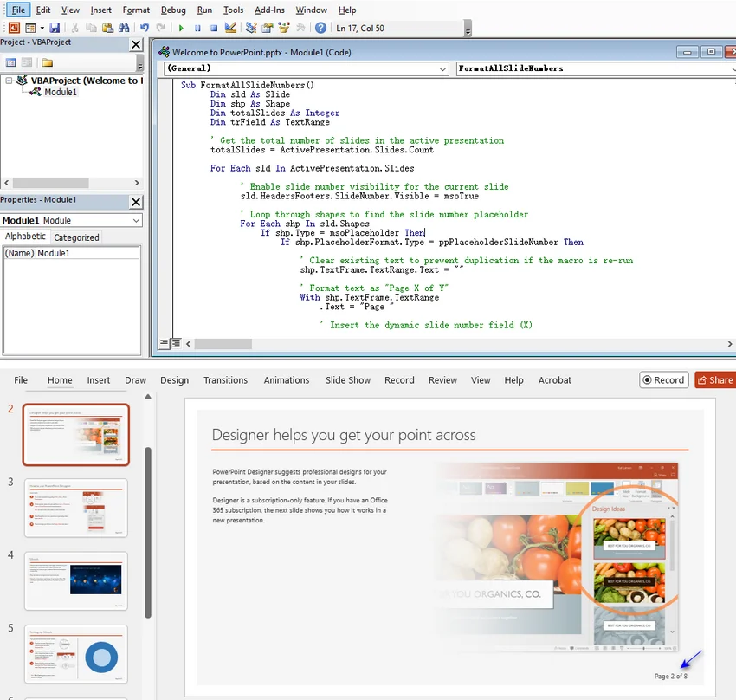Click the Cut scissors icon
736x700 pixels.
tap(74, 28)
